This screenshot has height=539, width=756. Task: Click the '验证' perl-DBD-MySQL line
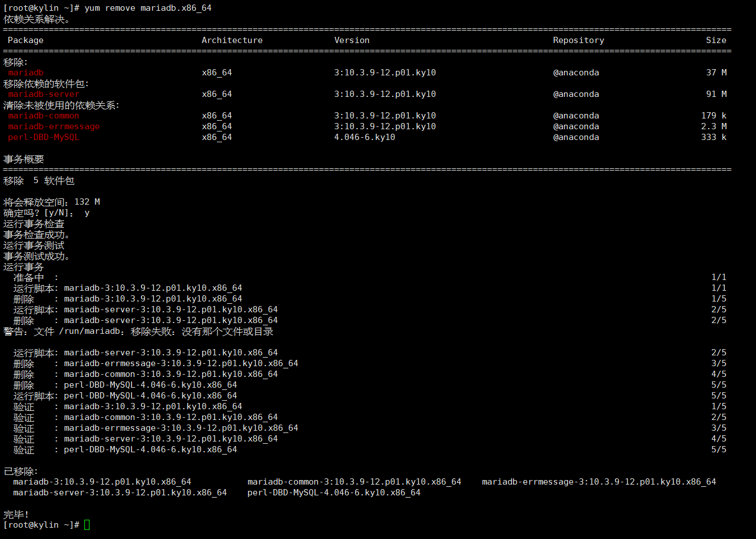[370, 449]
